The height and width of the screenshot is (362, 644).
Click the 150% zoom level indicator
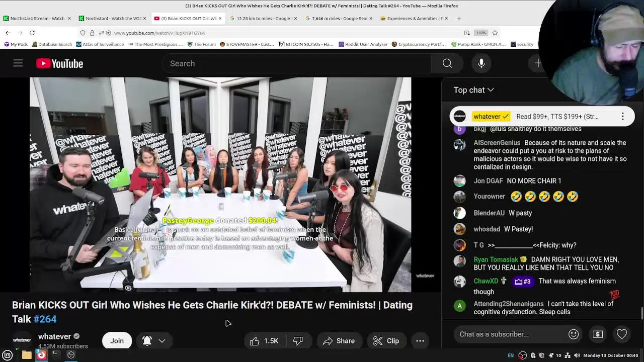(481, 33)
